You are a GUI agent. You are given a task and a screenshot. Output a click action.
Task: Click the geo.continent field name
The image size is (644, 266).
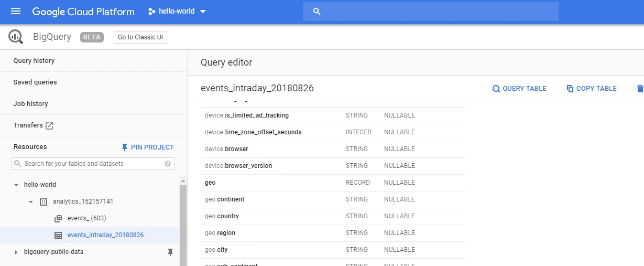225,199
